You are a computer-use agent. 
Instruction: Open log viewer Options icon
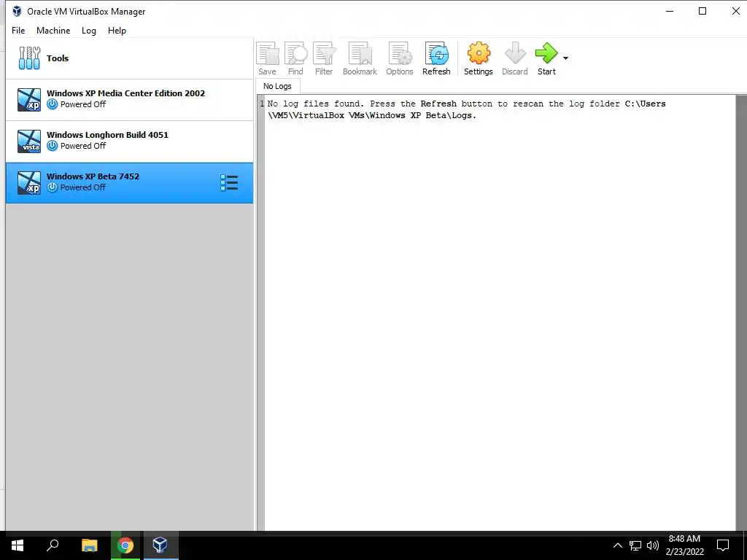pos(400,58)
